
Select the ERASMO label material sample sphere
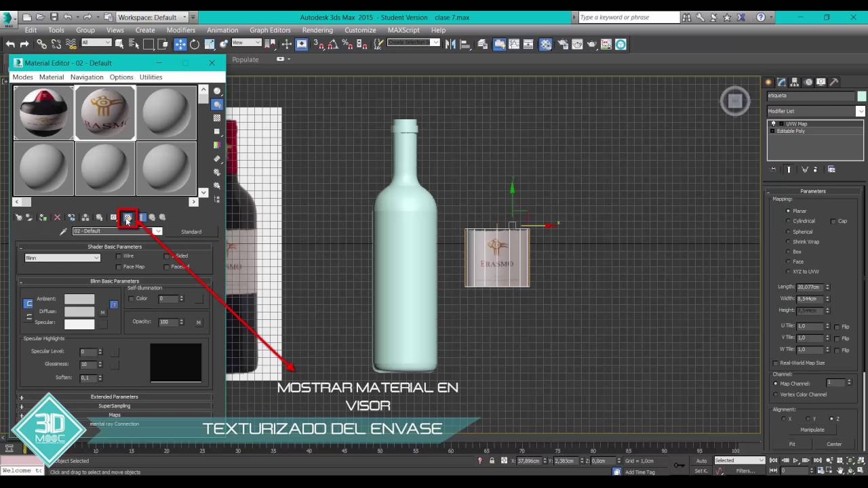[x=105, y=113]
